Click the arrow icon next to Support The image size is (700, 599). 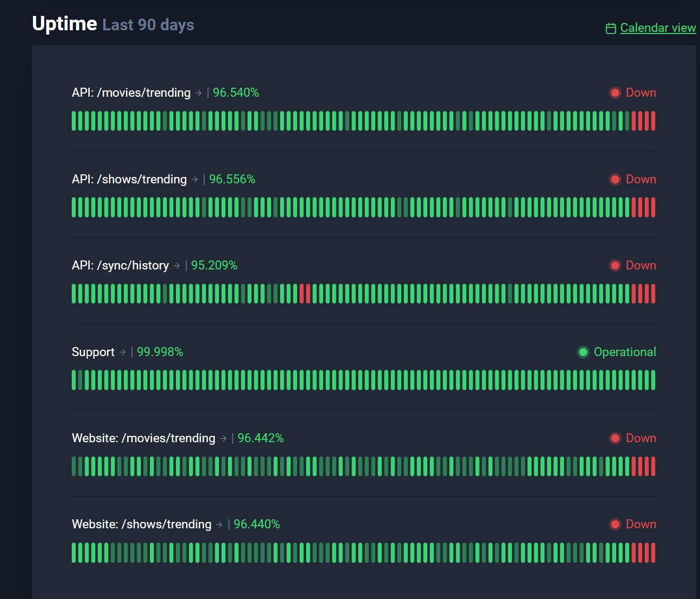[123, 352]
